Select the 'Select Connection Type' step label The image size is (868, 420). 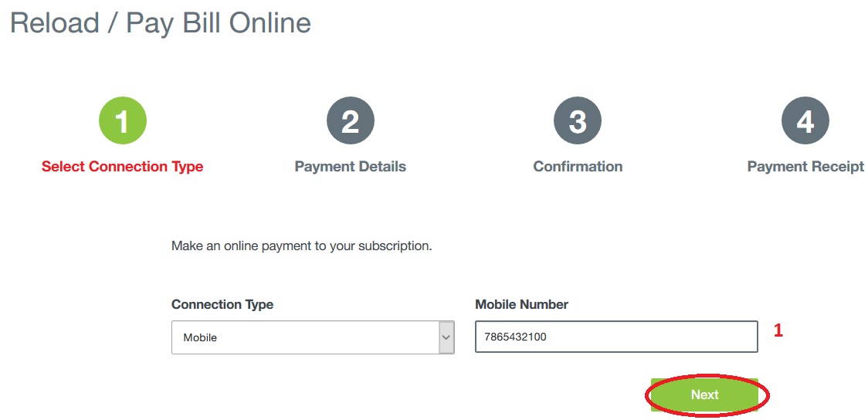pos(122,167)
